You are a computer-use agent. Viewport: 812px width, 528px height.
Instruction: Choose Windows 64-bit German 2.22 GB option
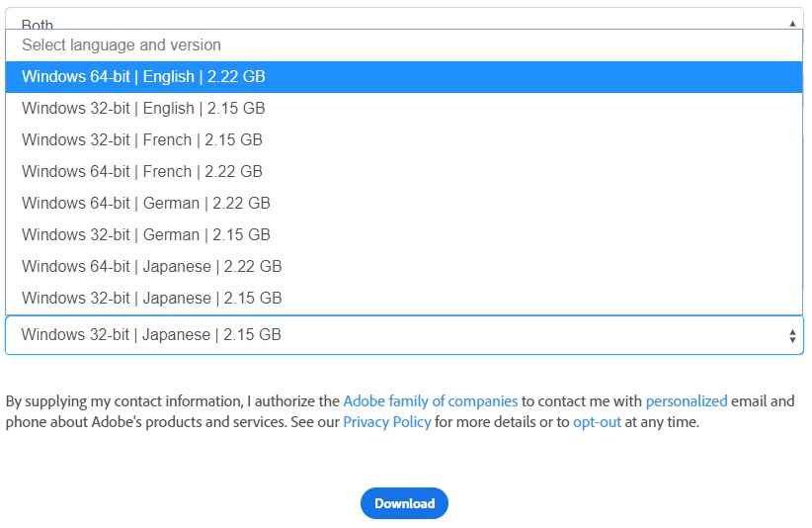(404, 203)
